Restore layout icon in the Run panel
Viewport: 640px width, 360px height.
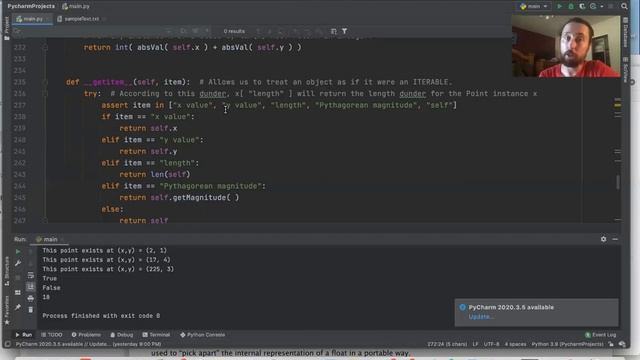[x=18, y=293]
